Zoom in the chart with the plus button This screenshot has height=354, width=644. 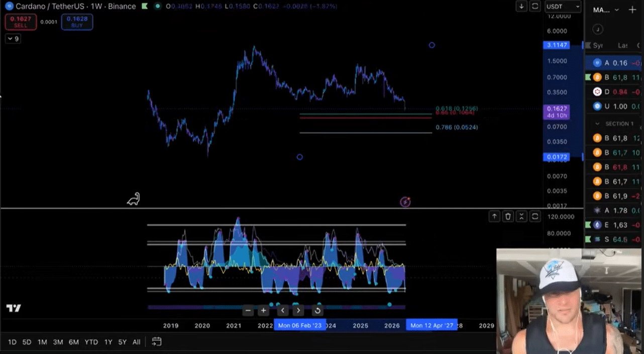tap(263, 310)
